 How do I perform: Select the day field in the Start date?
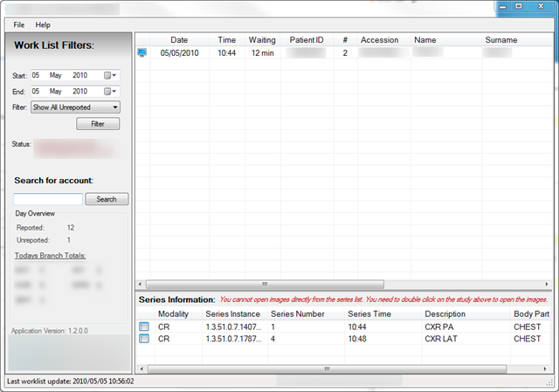tap(36, 75)
